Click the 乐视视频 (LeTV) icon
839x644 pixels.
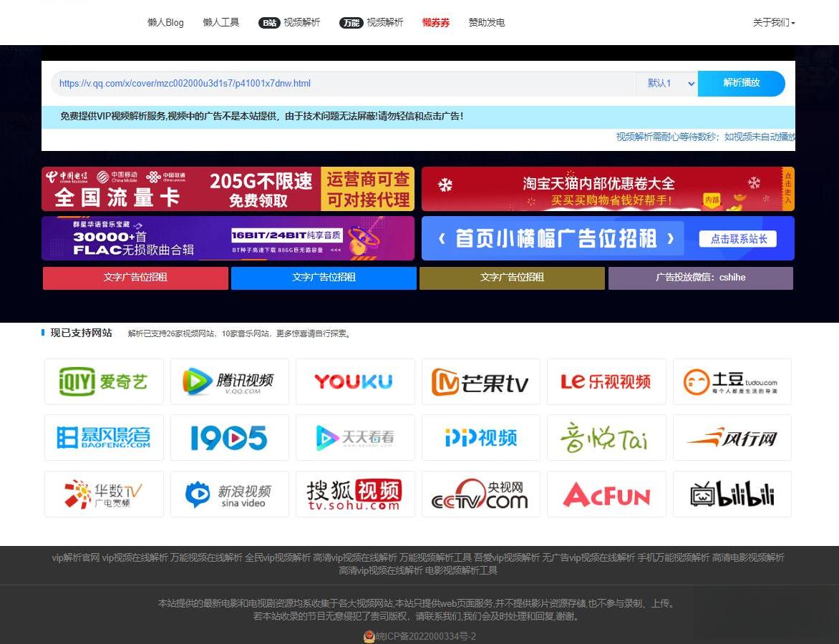pos(606,381)
